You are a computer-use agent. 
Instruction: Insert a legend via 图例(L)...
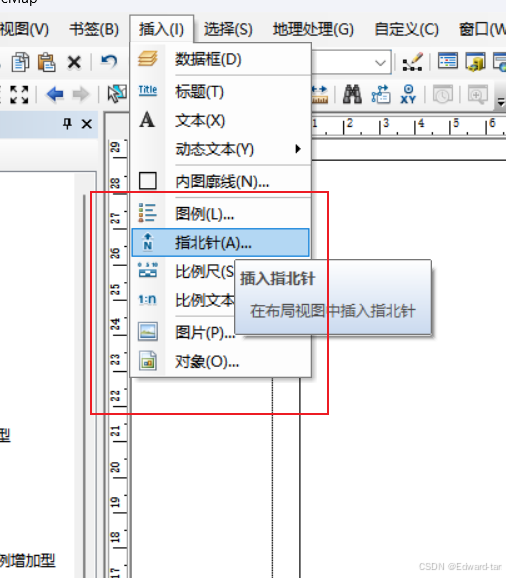point(220,213)
